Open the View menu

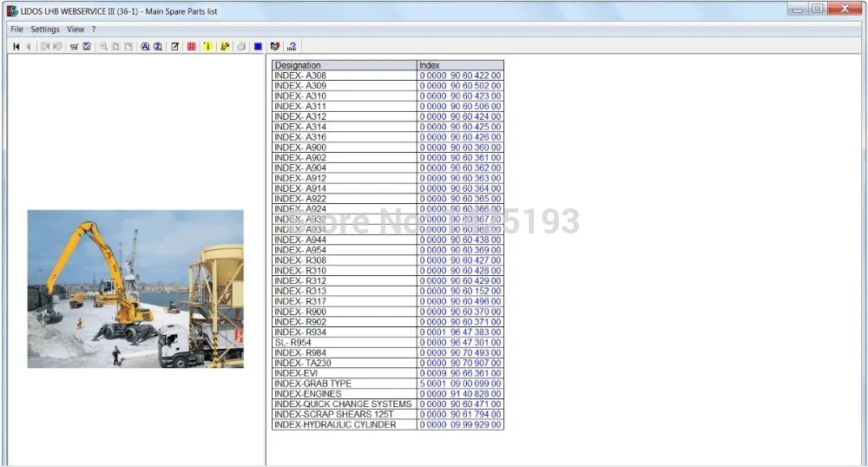pos(76,30)
